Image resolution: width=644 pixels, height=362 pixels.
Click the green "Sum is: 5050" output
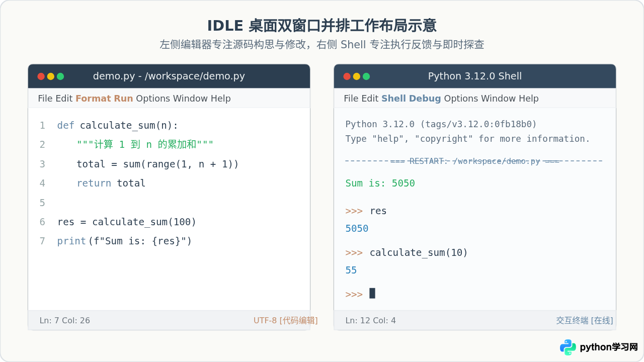tap(380, 183)
